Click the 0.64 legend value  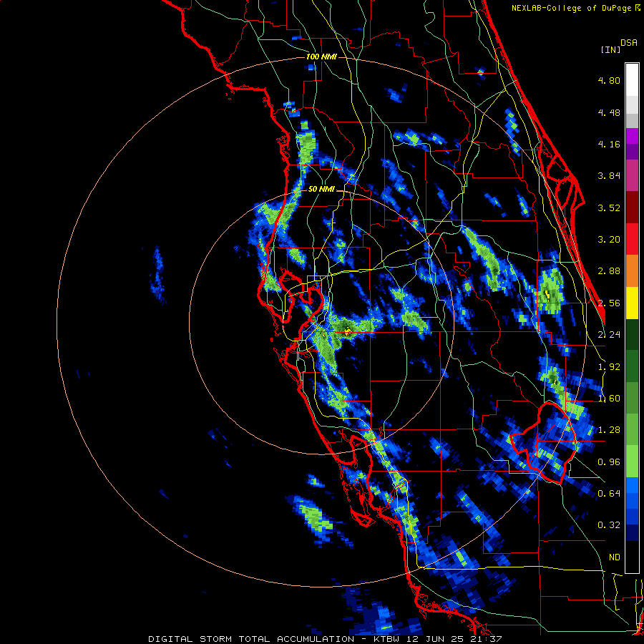tap(609, 493)
